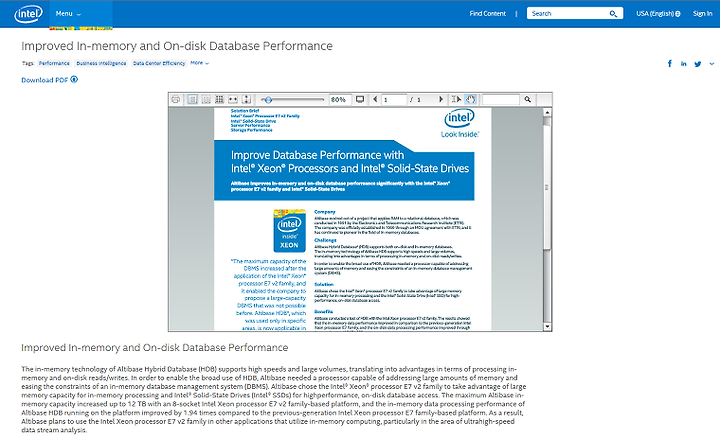Adjust the viewer zoom slider
720x440 pixels.
coord(268,100)
